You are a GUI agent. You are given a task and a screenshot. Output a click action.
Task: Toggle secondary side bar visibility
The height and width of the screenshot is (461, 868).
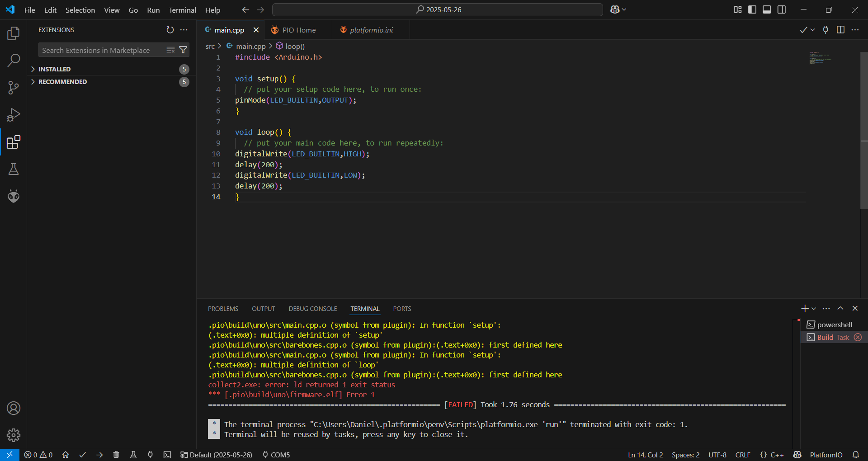pyautogui.click(x=782, y=9)
